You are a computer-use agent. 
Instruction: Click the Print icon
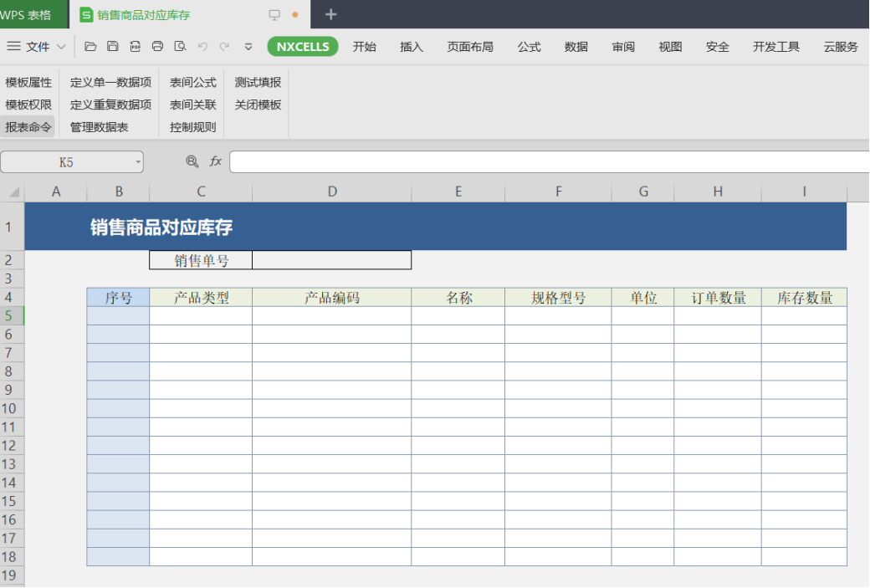(x=157, y=47)
